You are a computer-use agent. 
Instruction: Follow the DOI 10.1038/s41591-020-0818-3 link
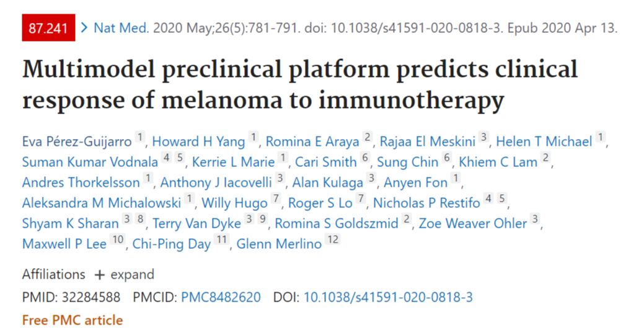(388, 297)
